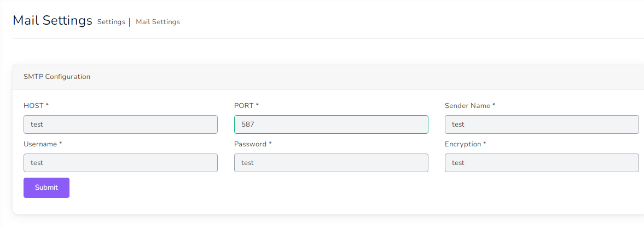The width and height of the screenshot is (644, 227).
Task: Click into the Password field
Action: coord(331,163)
